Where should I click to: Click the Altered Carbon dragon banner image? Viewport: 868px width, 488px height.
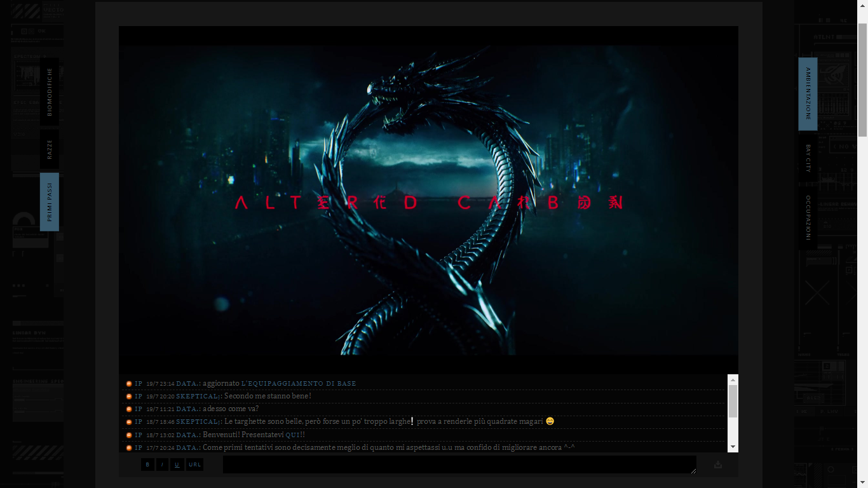pos(429,200)
